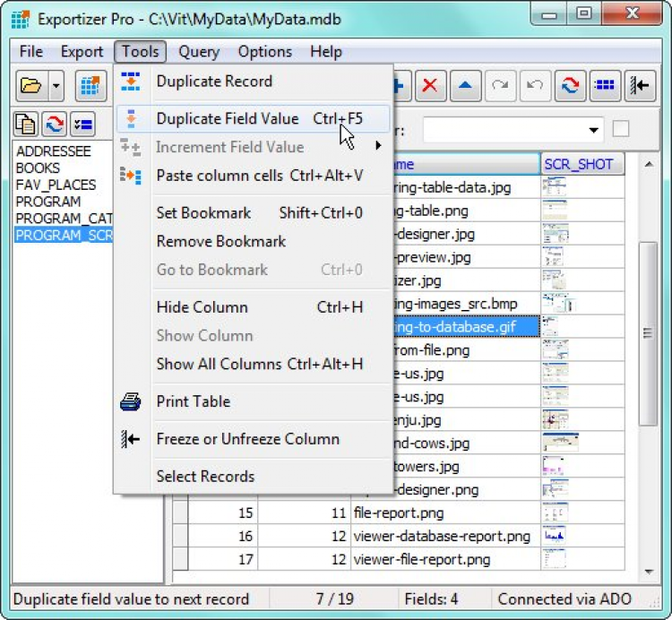Open the Export menu
The image size is (672, 620).
point(82,51)
